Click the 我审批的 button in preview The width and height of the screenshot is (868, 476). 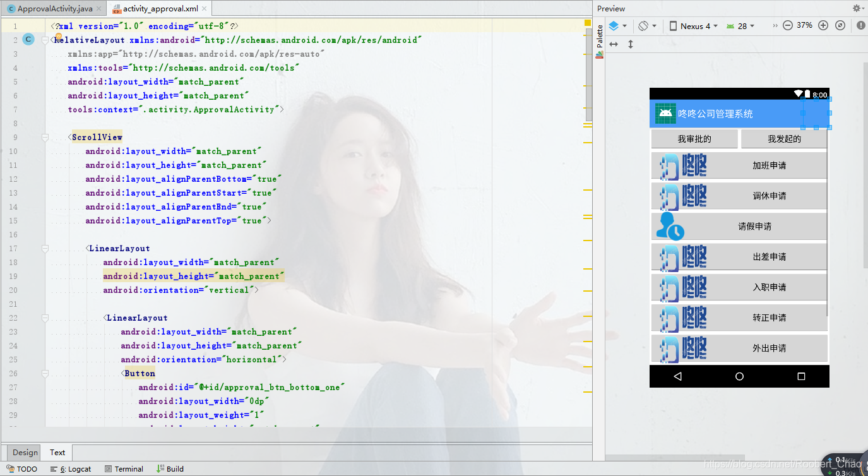coord(694,139)
